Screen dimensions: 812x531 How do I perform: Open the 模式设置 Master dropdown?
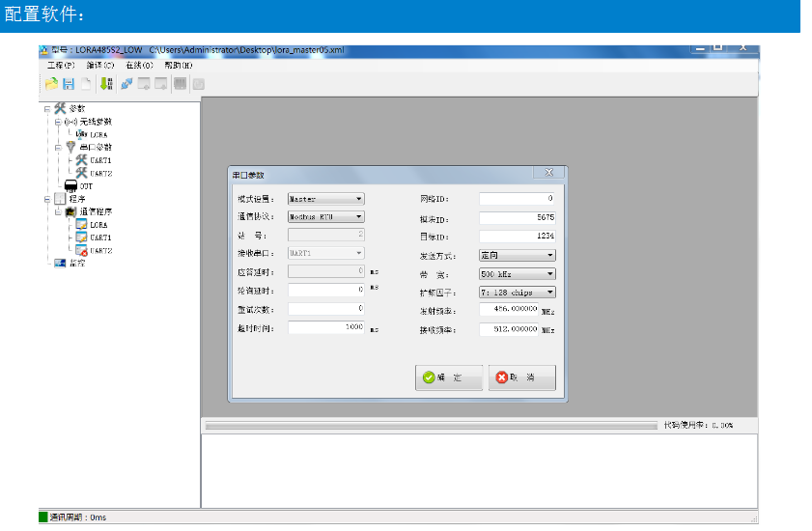click(326, 199)
